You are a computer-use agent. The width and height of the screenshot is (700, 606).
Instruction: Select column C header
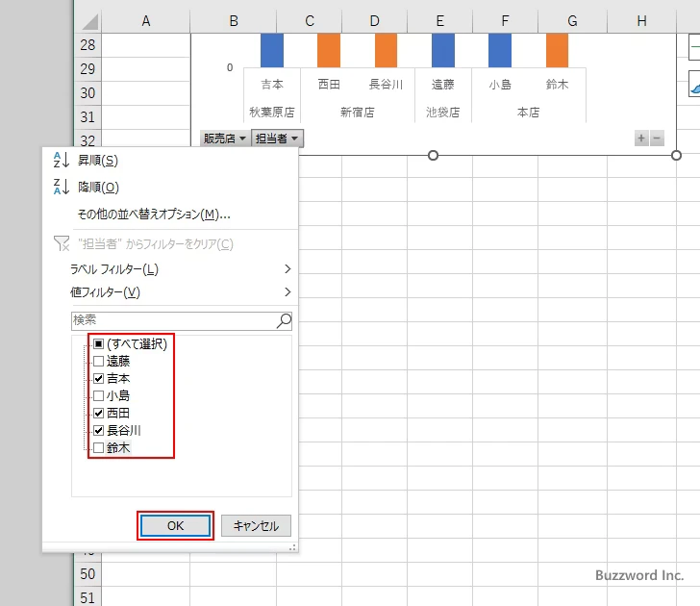310,21
